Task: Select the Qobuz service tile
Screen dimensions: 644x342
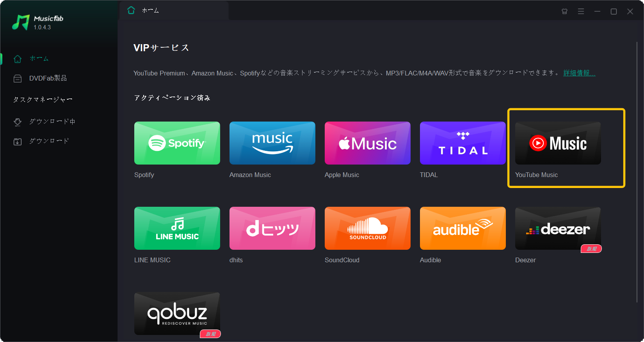Action: (x=177, y=313)
